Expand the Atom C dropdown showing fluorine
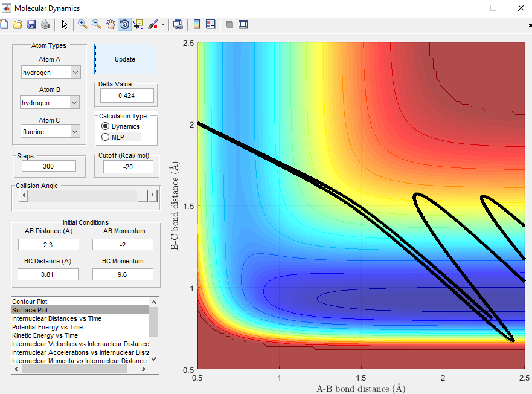Image resolution: width=532 pixels, height=394 pixels. pyautogui.click(x=51, y=131)
